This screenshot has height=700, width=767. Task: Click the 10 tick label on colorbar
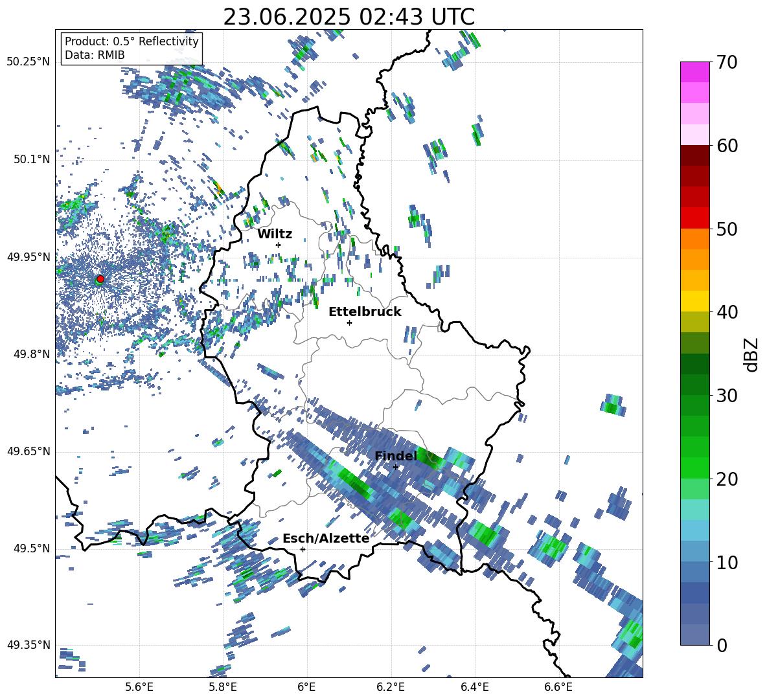point(726,562)
